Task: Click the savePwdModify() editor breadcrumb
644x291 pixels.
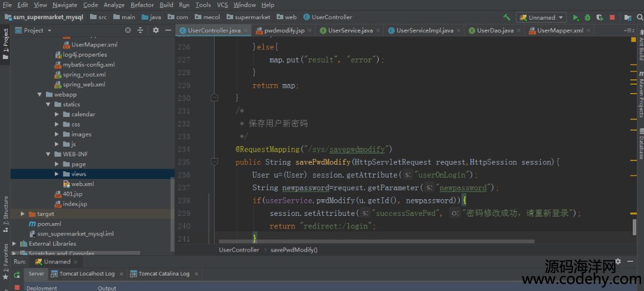Action: pyautogui.click(x=294, y=250)
